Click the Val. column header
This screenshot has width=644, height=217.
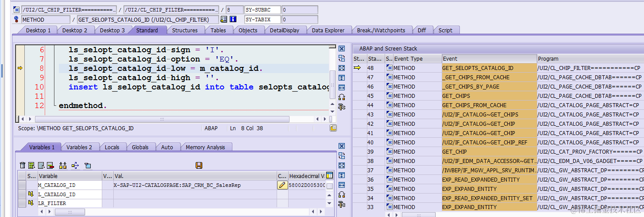(195, 176)
